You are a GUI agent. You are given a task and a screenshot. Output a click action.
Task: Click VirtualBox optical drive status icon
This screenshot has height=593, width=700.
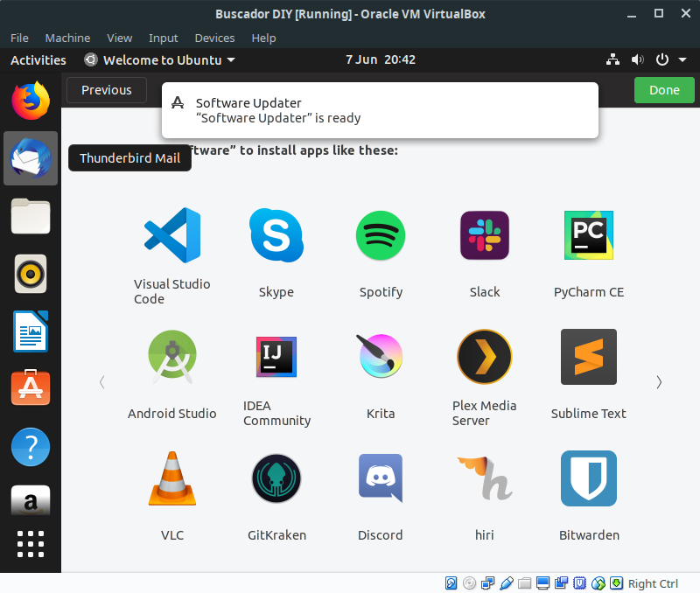[x=469, y=583]
